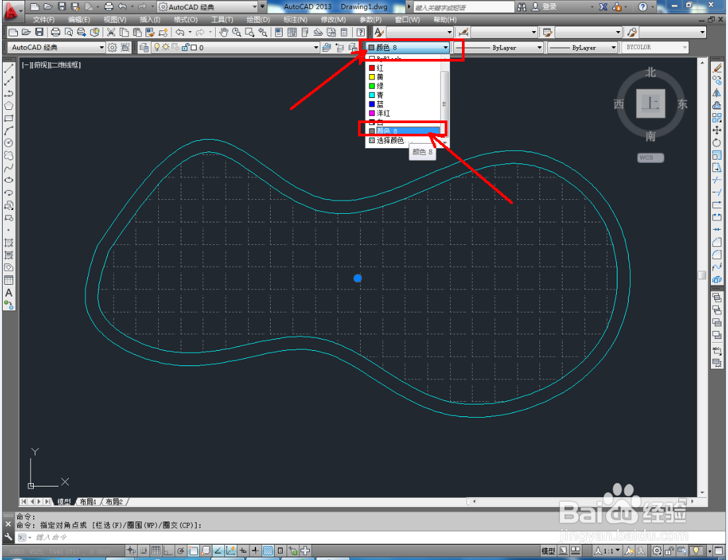Open the 格式(O) menu
The width and height of the screenshot is (728, 560).
185,19
